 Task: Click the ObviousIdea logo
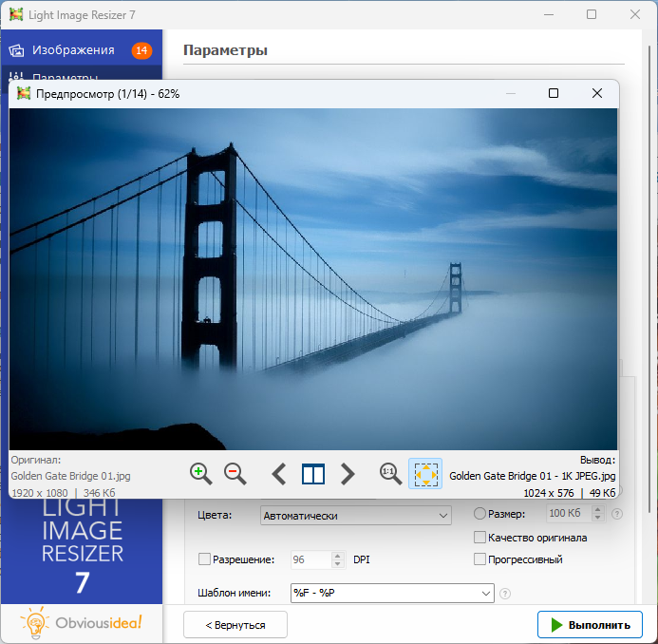pyautogui.click(x=81, y=622)
